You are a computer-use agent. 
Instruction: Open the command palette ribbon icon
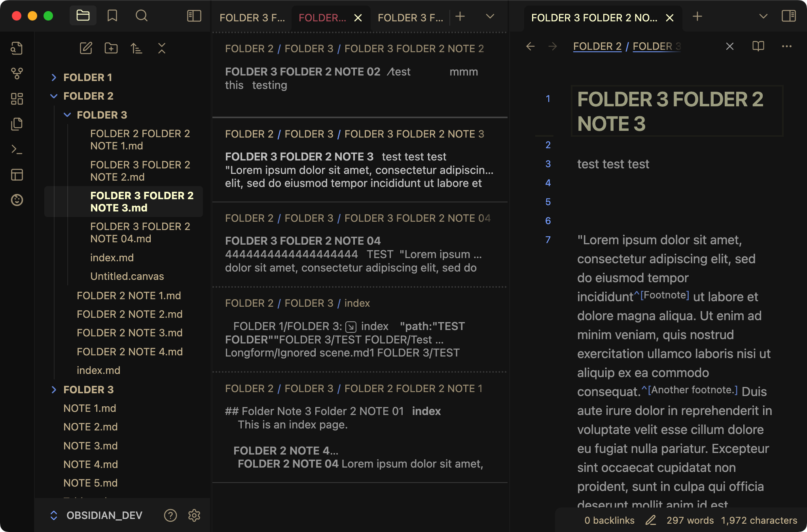(x=17, y=149)
